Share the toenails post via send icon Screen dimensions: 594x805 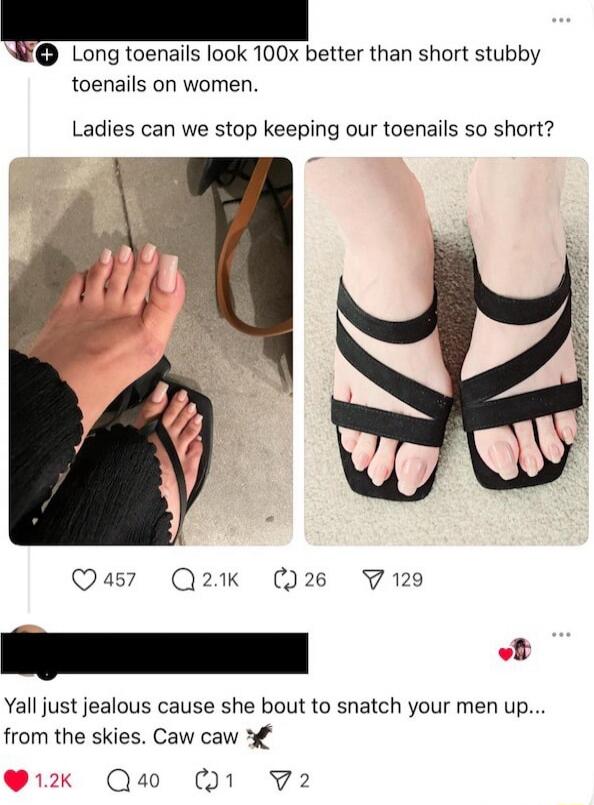coord(373,580)
